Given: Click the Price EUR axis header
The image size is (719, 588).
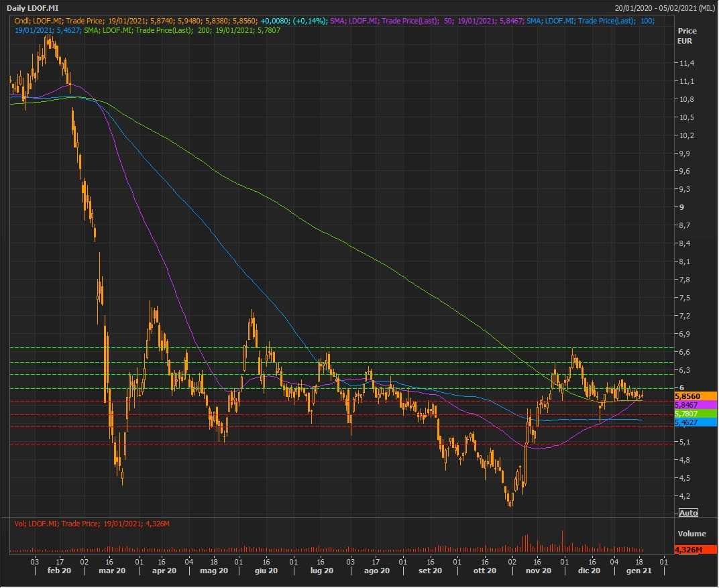Looking at the screenshot, I should tap(687, 36).
